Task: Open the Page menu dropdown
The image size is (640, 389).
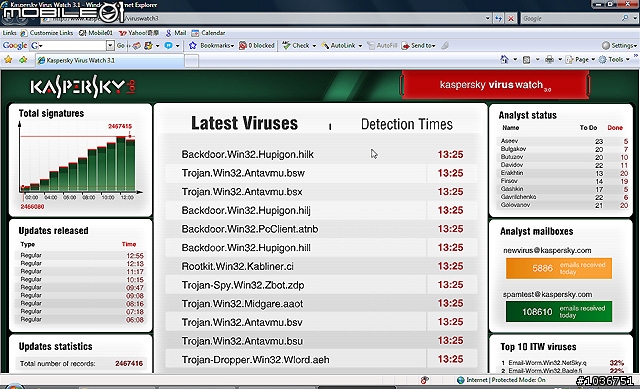Action: pyautogui.click(x=580, y=60)
